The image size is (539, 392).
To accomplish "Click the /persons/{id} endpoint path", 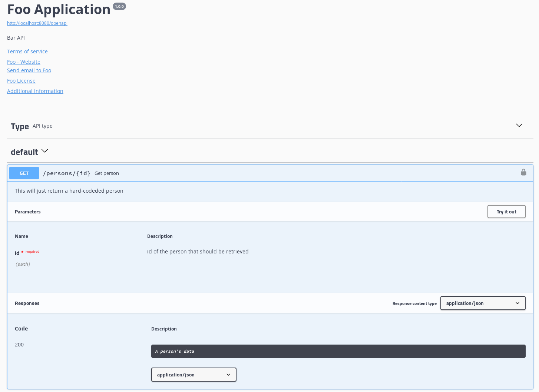I will tap(67, 173).
